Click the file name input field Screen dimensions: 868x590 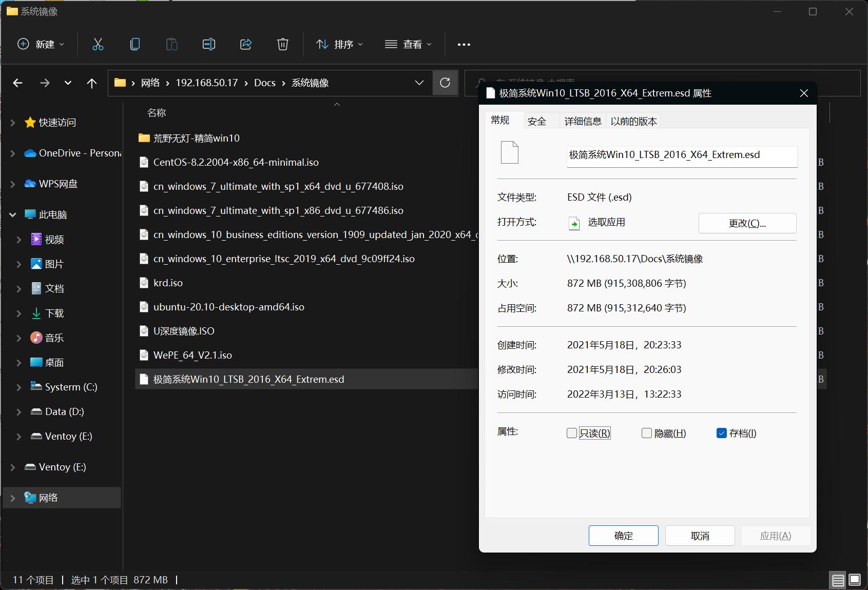[x=681, y=155]
